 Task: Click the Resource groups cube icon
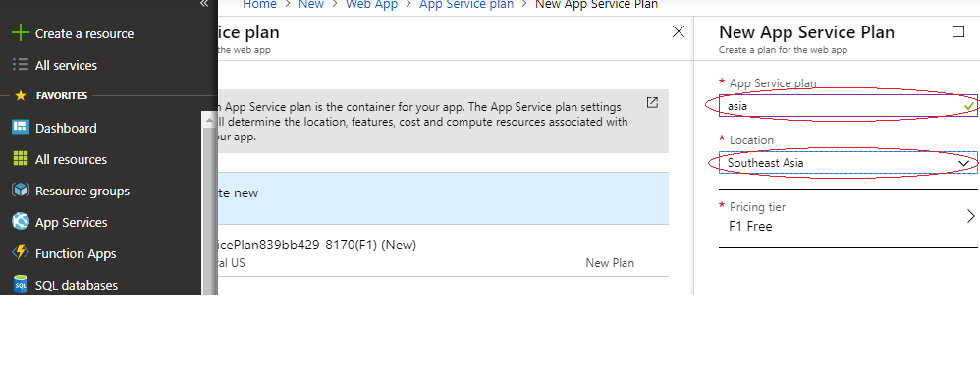21,190
